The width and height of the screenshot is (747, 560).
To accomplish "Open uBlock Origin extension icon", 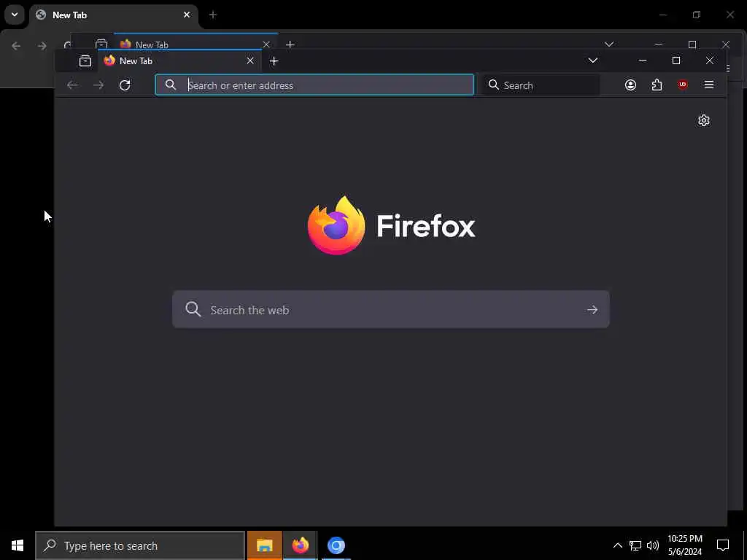I will 683,85.
